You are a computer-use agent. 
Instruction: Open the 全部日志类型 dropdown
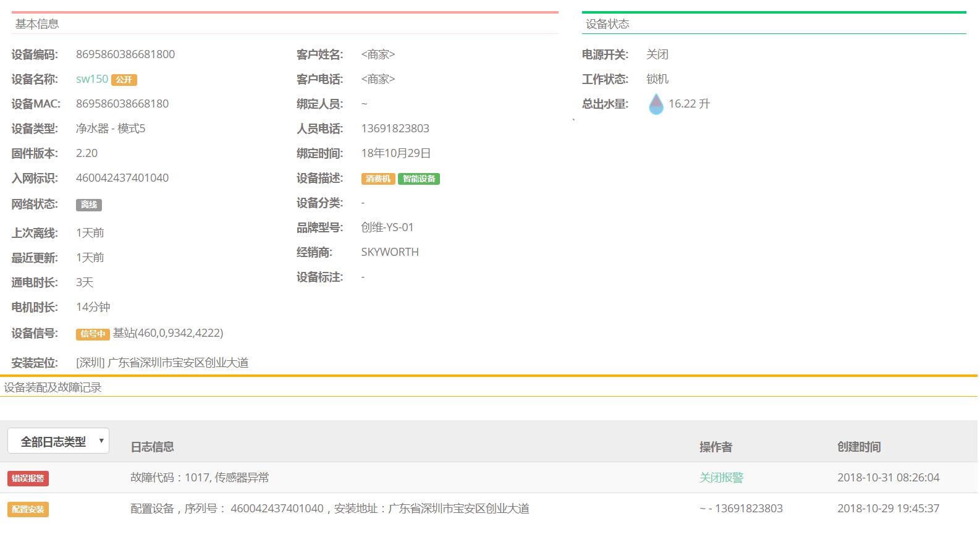58,441
